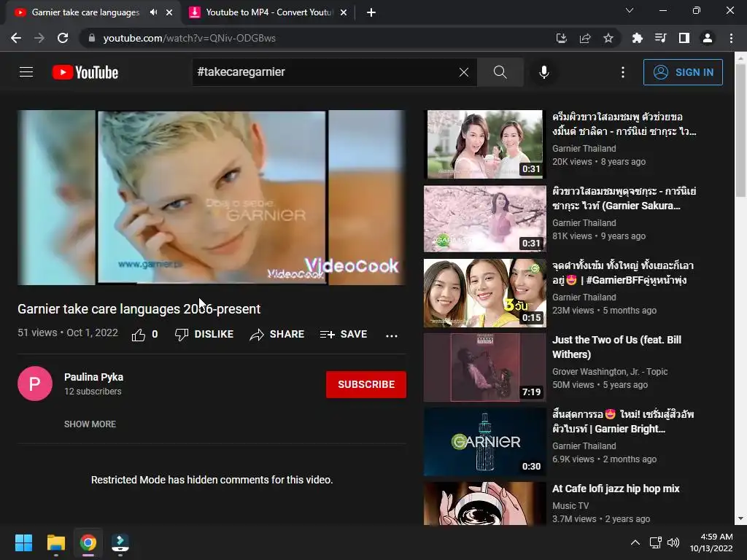
Task: Open At Cafe lofi jazz hip hop mix
Action: 616,489
